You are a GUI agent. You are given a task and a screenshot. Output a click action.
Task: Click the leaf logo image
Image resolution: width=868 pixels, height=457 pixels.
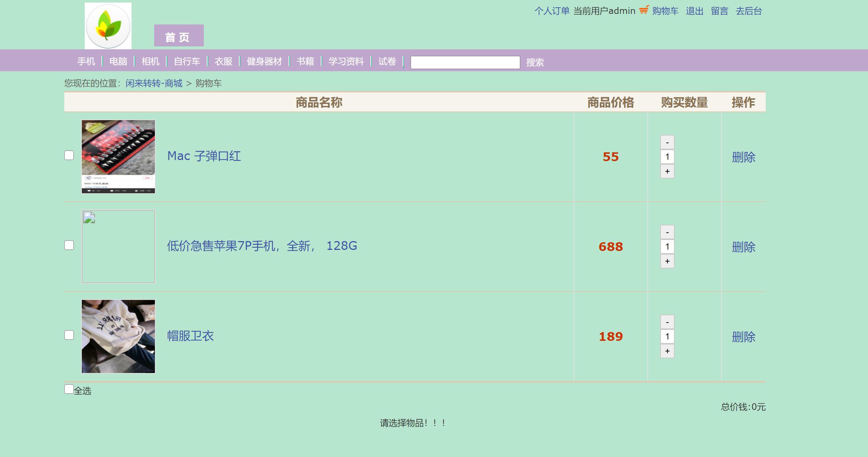click(x=108, y=26)
